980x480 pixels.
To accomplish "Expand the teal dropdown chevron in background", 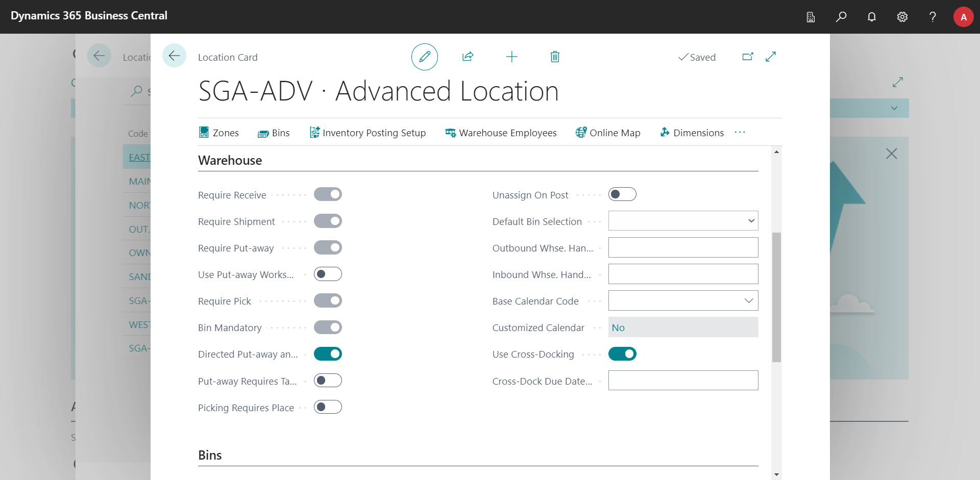I will click(x=894, y=108).
